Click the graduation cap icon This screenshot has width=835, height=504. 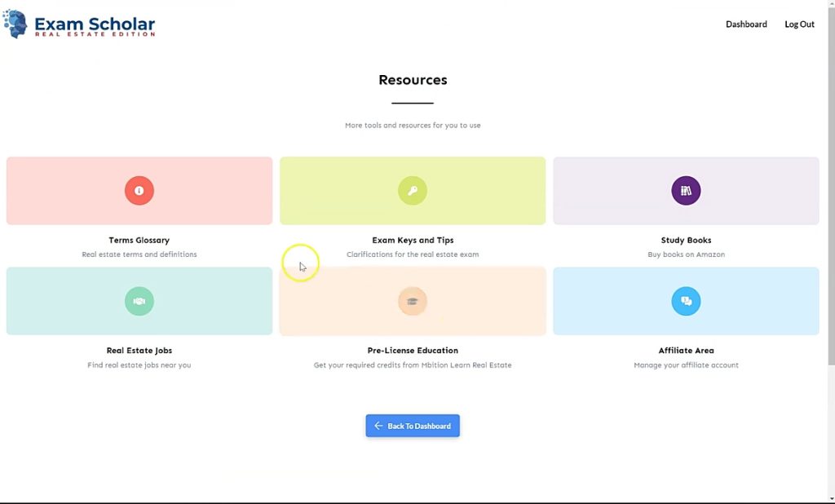tap(413, 301)
